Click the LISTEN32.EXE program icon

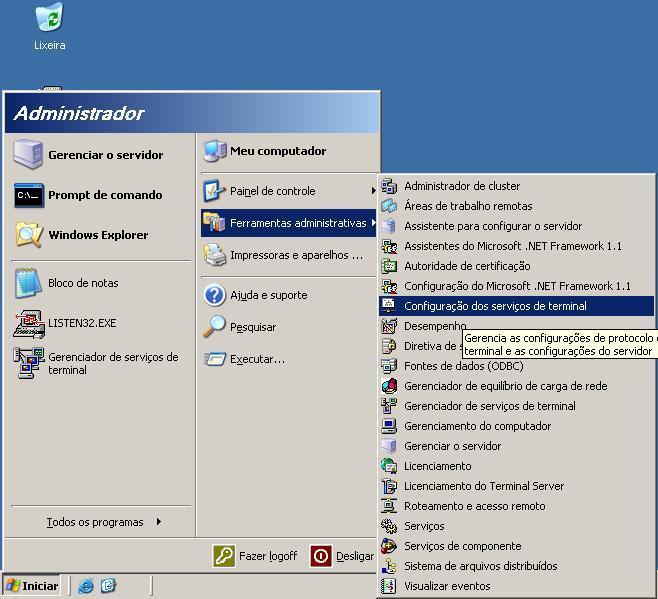pyautogui.click(x=28, y=323)
